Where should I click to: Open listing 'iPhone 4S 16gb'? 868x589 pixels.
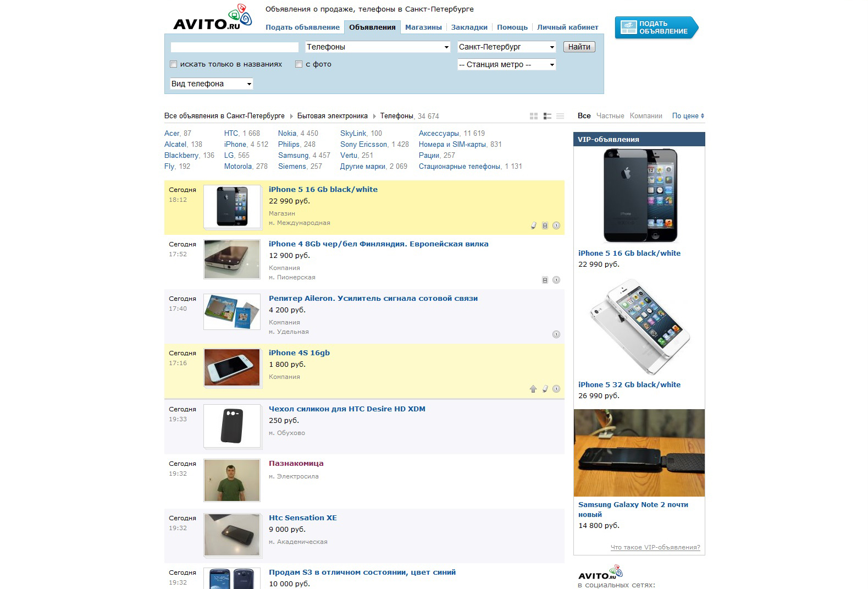299,353
